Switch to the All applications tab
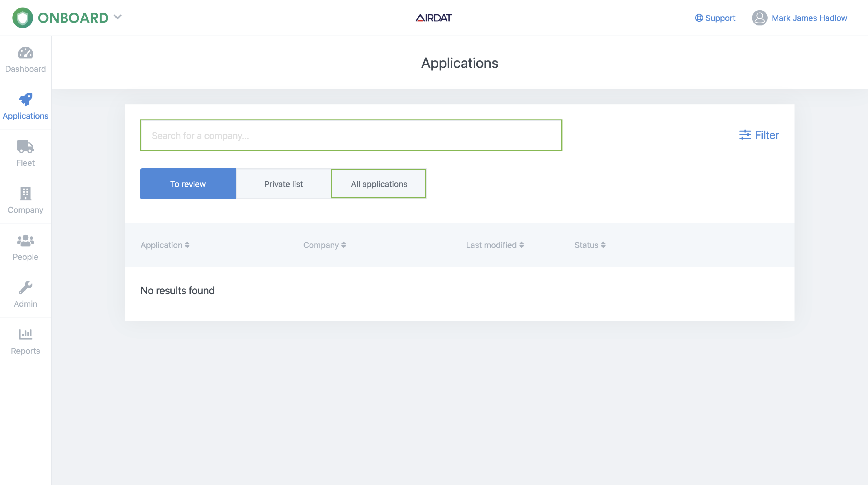Viewport: 868px width, 485px height. (378, 184)
